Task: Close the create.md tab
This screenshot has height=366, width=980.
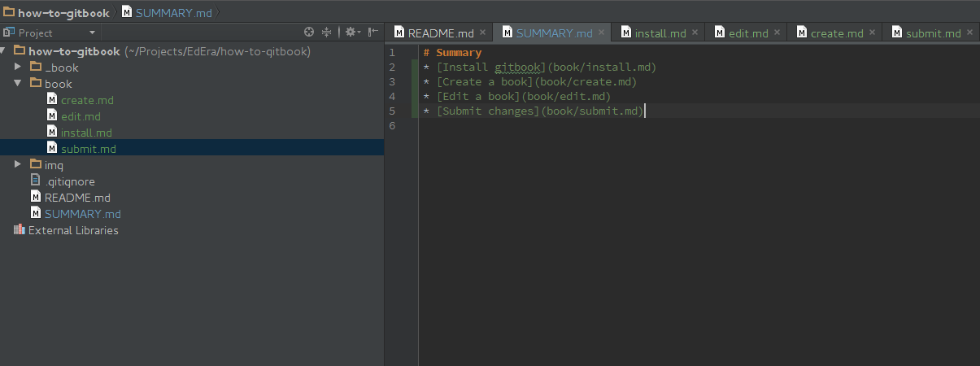Action: point(872,33)
